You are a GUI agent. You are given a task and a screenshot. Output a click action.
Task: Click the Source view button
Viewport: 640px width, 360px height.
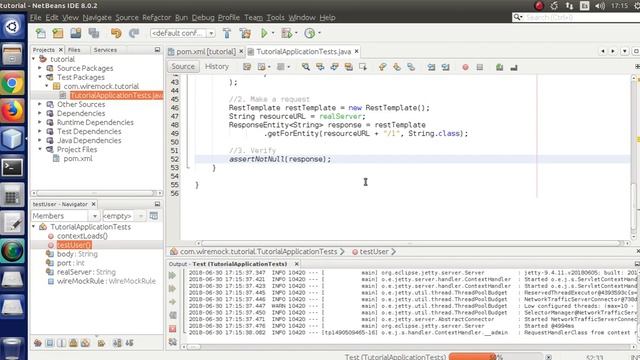pos(183,67)
